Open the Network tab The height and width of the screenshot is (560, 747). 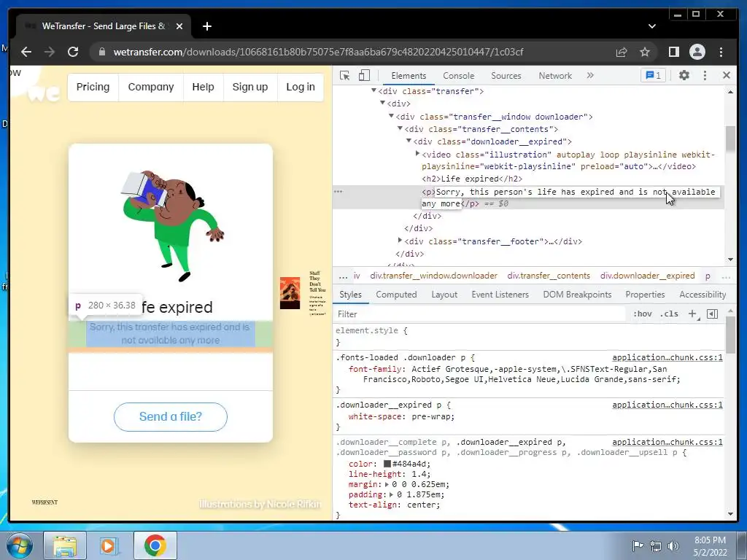click(555, 76)
